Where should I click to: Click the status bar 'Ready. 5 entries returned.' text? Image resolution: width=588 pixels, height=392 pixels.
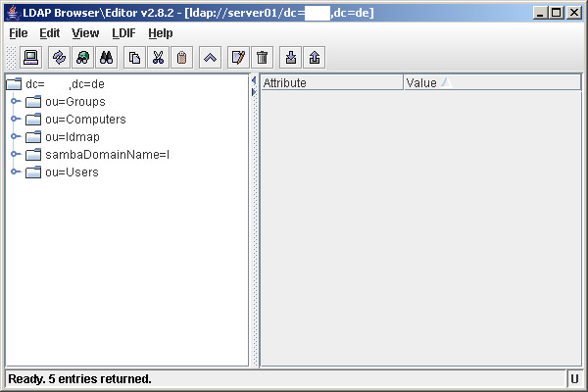(79, 379)
